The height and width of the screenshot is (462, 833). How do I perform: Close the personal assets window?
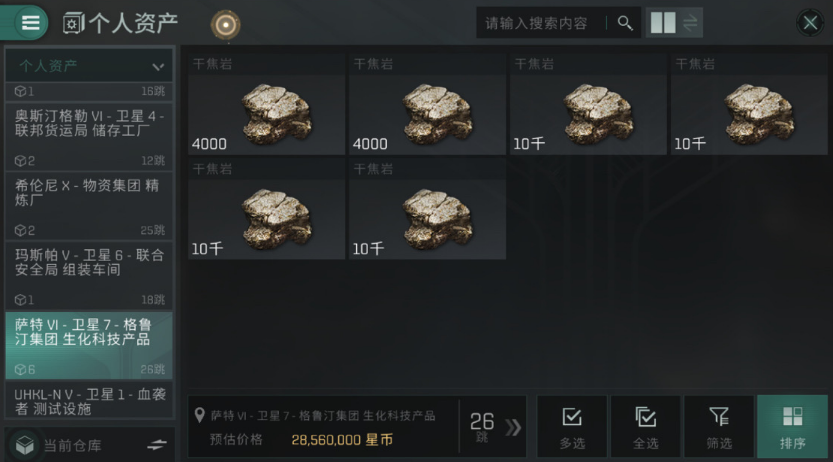[810, 23]
